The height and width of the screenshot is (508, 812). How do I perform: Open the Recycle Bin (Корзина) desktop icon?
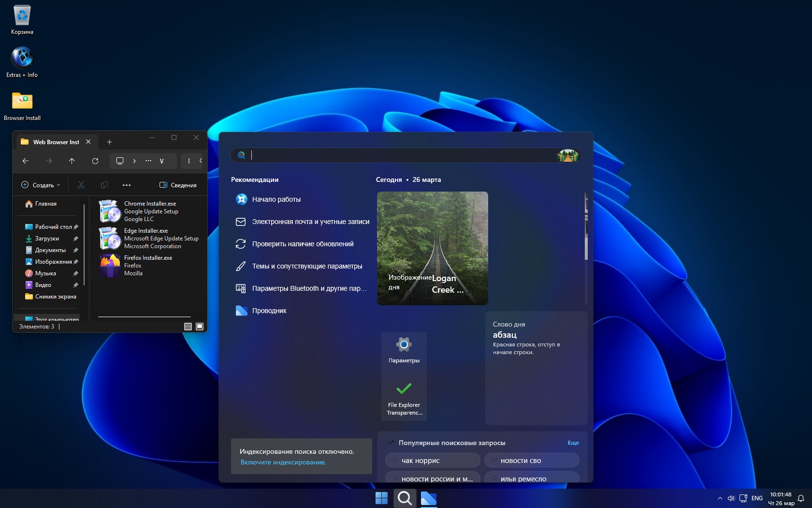click(x=22, y=16)
